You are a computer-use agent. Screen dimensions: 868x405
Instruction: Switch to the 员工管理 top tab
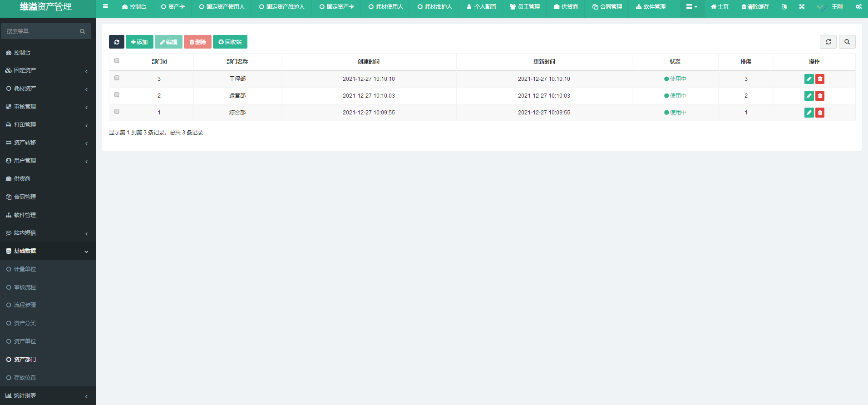coord(525,7)
